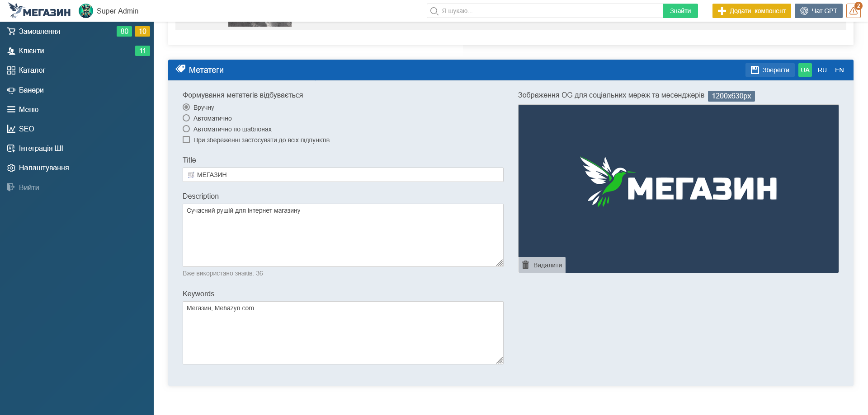Click the Метатеги panel heading text
Viewport: 868px width, 415px height.
tap(206, 70)
